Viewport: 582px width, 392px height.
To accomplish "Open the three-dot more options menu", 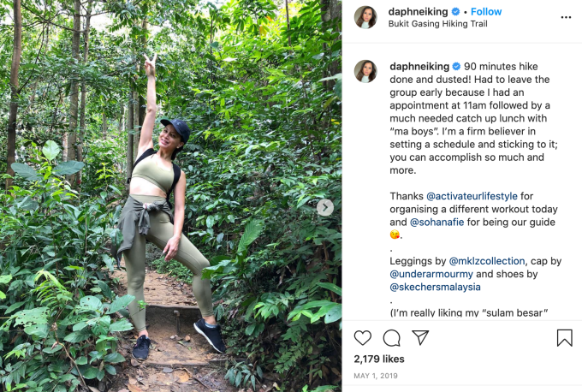I will tap(565, 17).
